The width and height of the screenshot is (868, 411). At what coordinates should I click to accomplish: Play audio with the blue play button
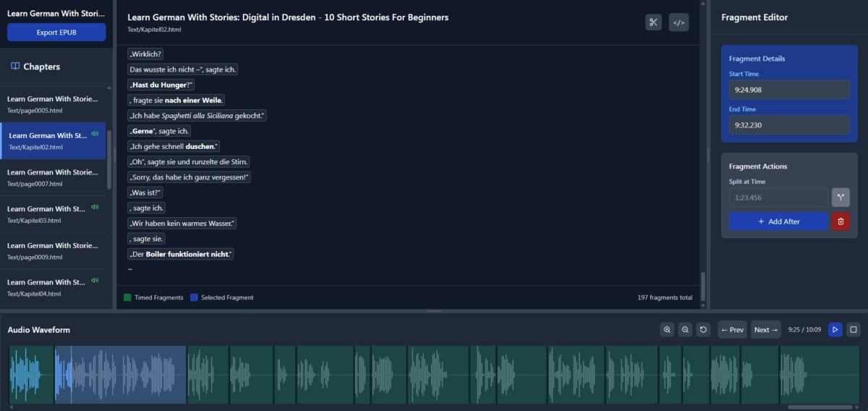tap(835, 330)
